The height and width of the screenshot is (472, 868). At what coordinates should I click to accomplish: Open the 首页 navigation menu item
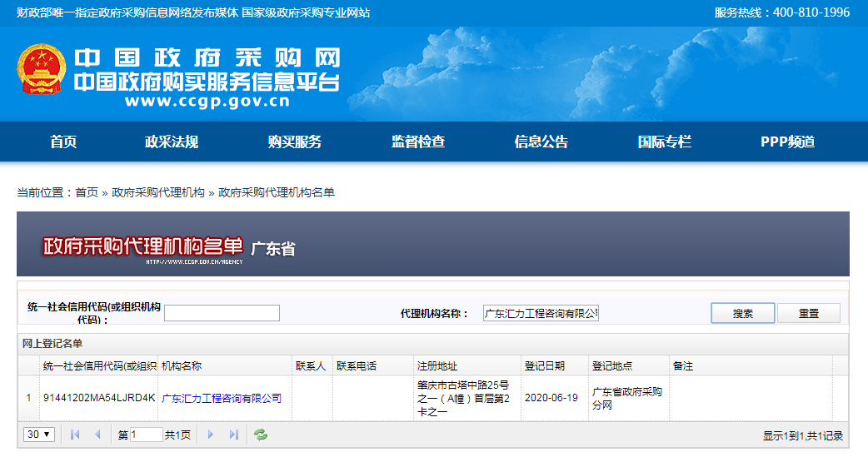tap(63, 142)
